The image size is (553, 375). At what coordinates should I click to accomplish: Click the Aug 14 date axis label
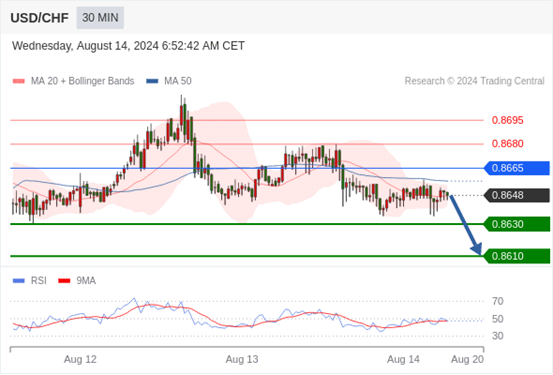tap(403, 359)
